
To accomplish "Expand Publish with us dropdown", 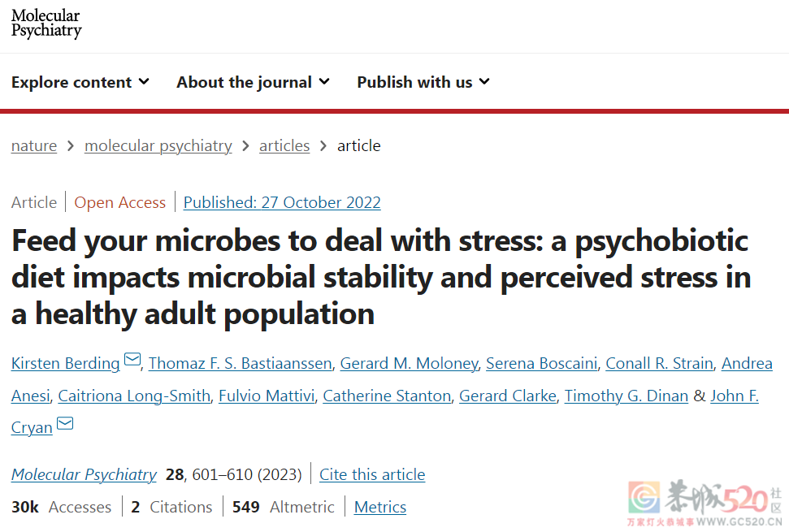I will pyautogui.click(x=423, y=82).
